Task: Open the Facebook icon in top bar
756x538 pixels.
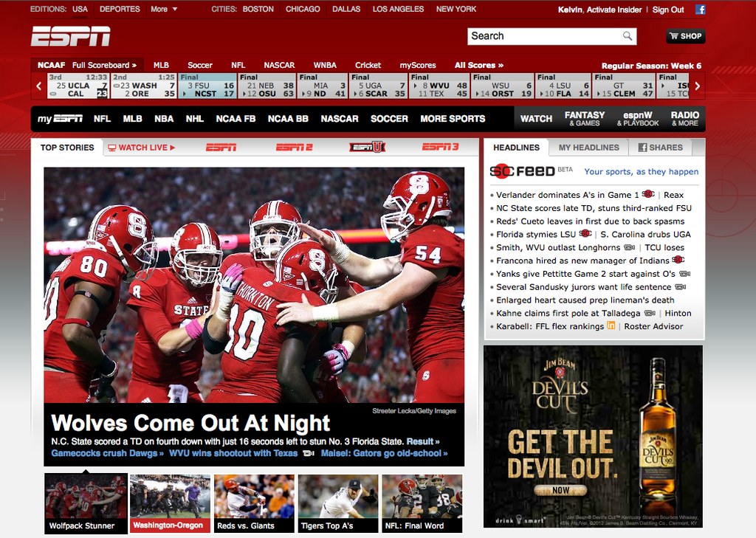Action: (x=700, y=9)
